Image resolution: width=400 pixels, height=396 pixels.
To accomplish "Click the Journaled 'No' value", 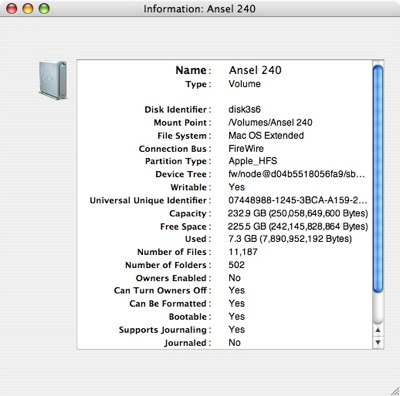I will (234, 342).
